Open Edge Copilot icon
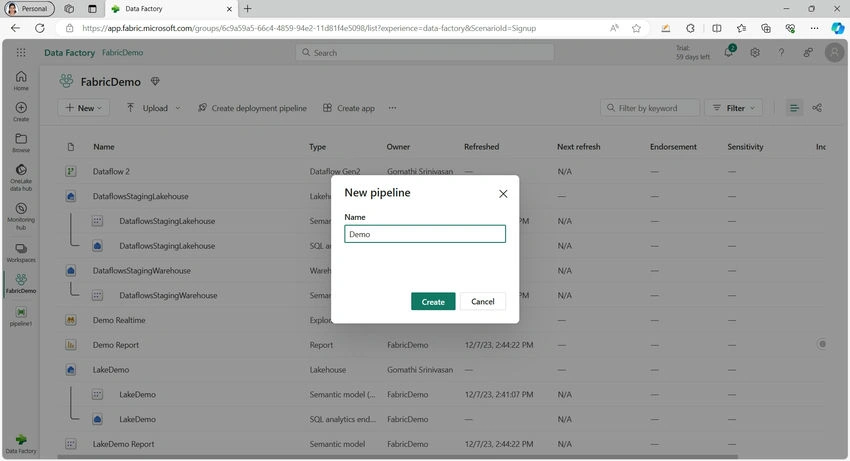This screenshot has height=461, width=850. [x=838, y=28]
